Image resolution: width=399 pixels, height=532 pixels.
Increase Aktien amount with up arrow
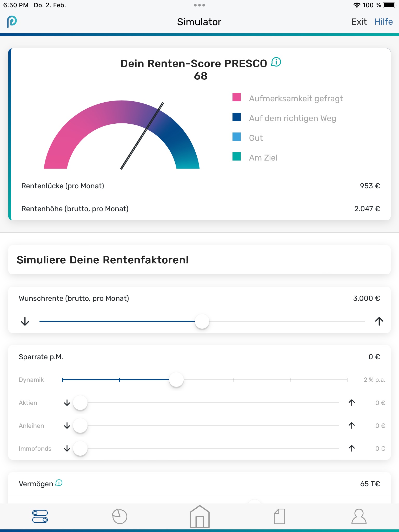point(352,403)
